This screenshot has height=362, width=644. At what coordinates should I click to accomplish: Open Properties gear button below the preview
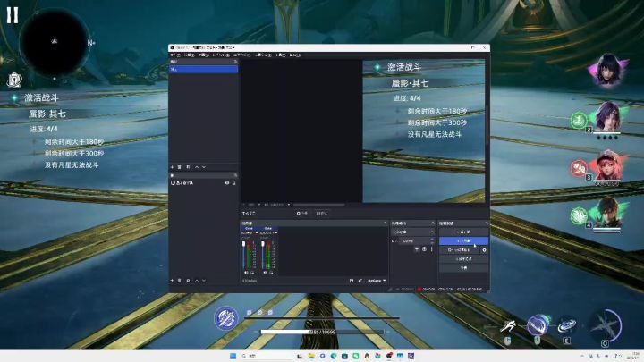302,213
